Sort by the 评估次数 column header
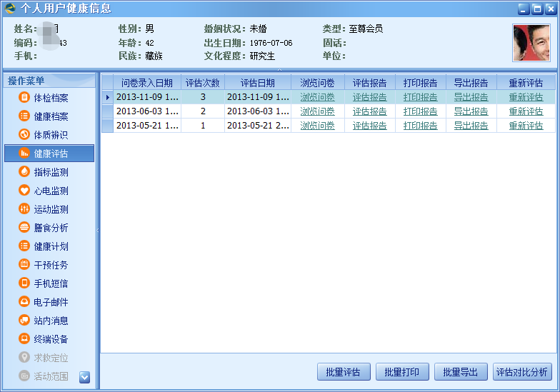 coord(202,83)
